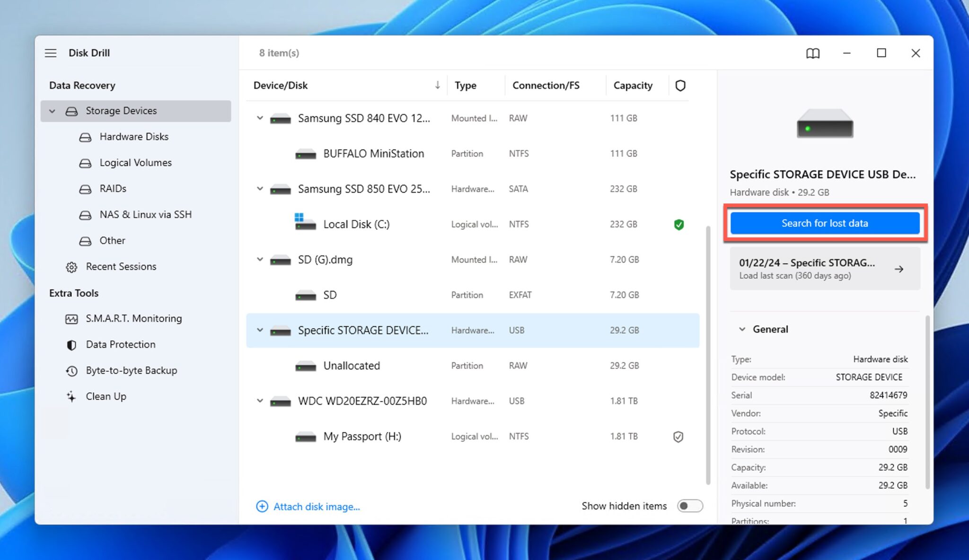Select the S.M.A.R.T. Monitoring tool
This screenshot has width=969, height=560.
point(133,318)
